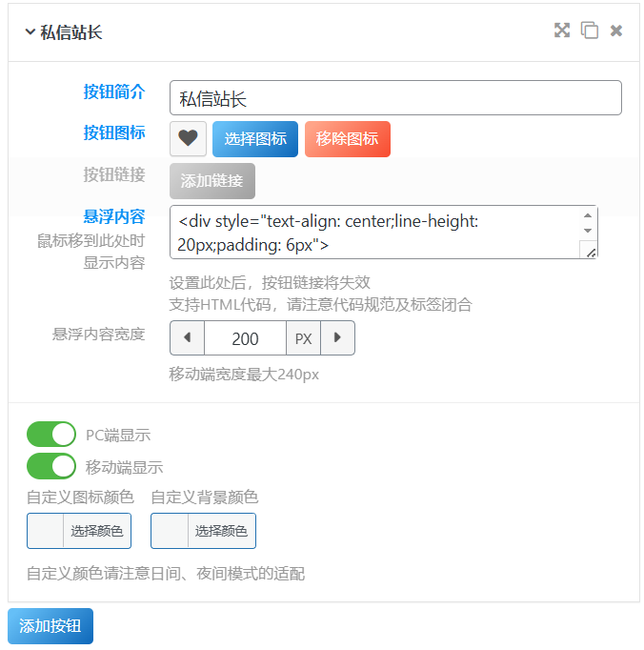Open 自定义背景颜色 color picker
The height and width of the screenshot is (650, 644).
tap(204, 531)
